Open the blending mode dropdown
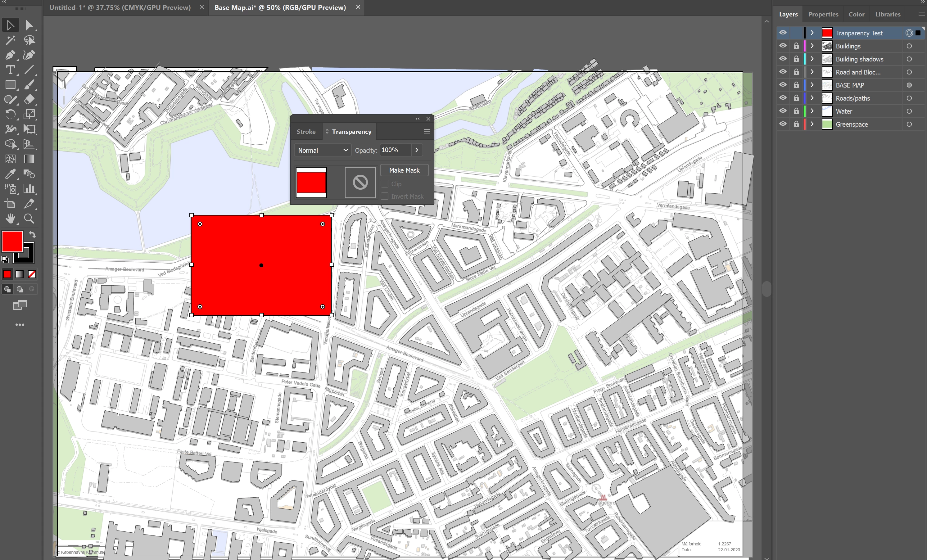Viewport: 927px width, 560px height. click(x=323, y=150)
